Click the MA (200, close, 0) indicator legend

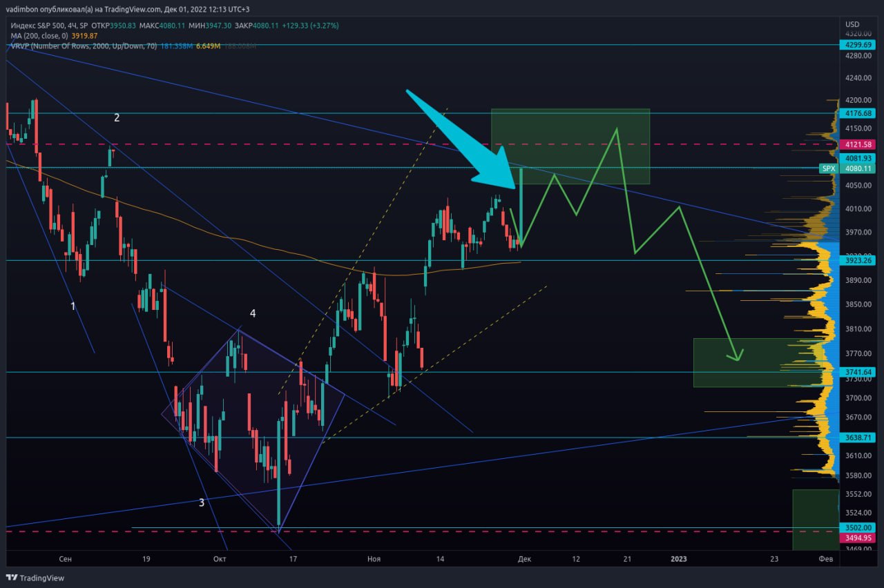(39, 35)
